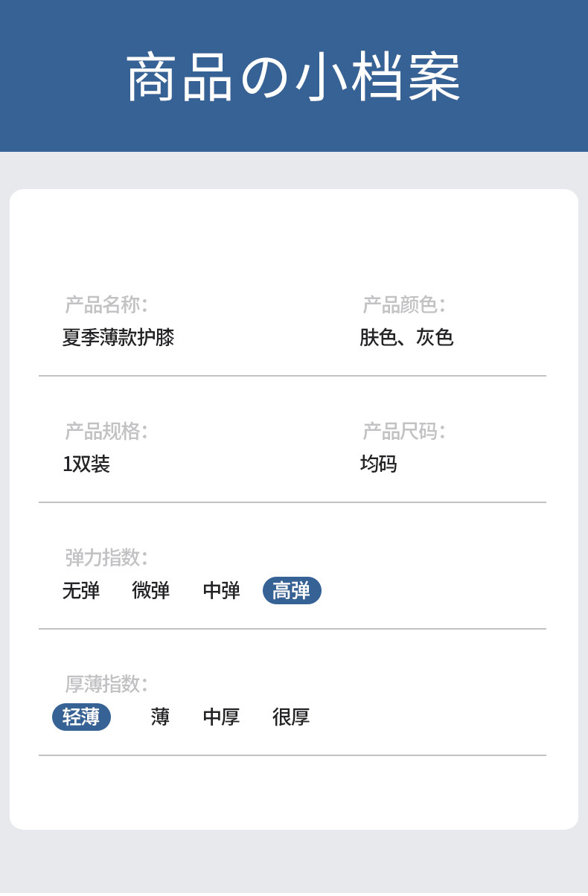Pick the 薄 thickness option
The width and height of the screenshot is (588, 896).
160,717
